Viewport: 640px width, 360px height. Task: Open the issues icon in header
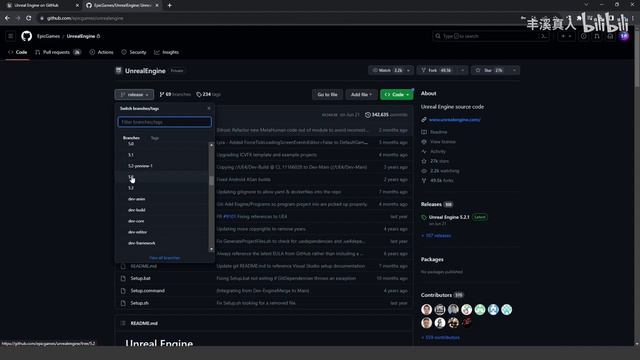[x=584, y=36]
